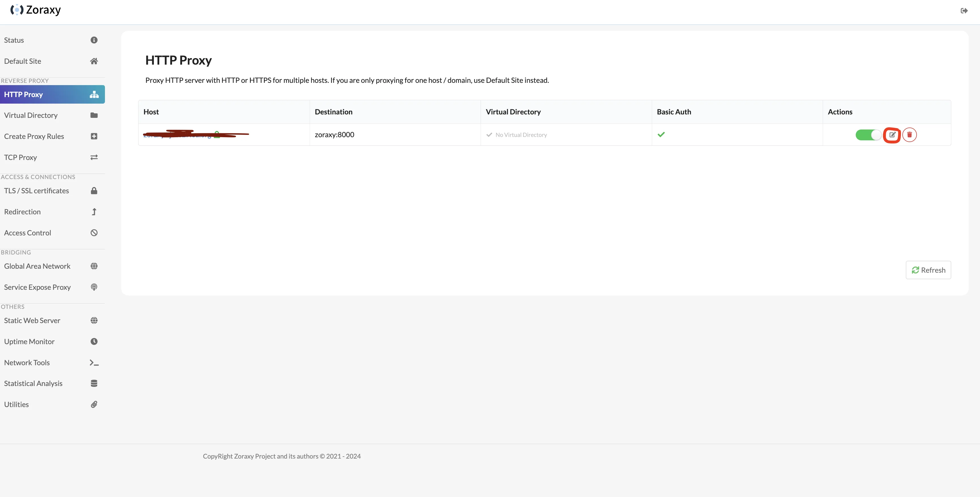Click the No Virtual Directory cell
This screenshot has width=980, height=497.
566,135
